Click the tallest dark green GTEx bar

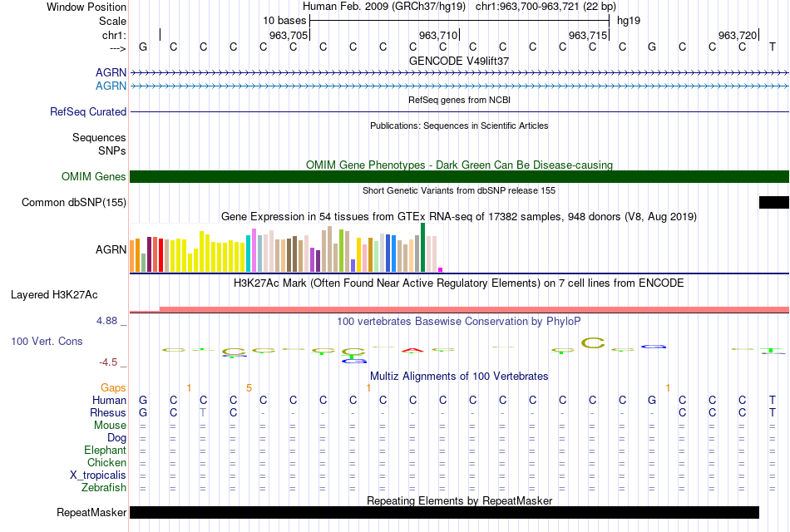[422, 248]
